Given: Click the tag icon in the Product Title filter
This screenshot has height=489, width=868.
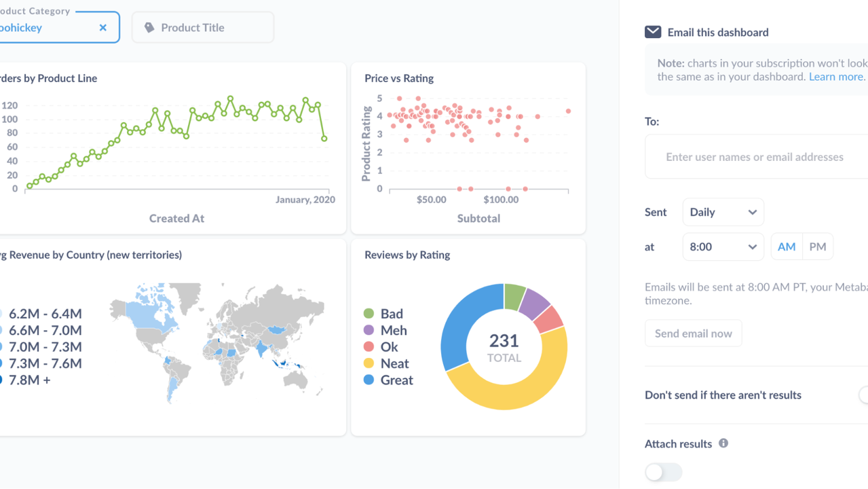Looking at the screenshot, I should (x=151, y=26).
